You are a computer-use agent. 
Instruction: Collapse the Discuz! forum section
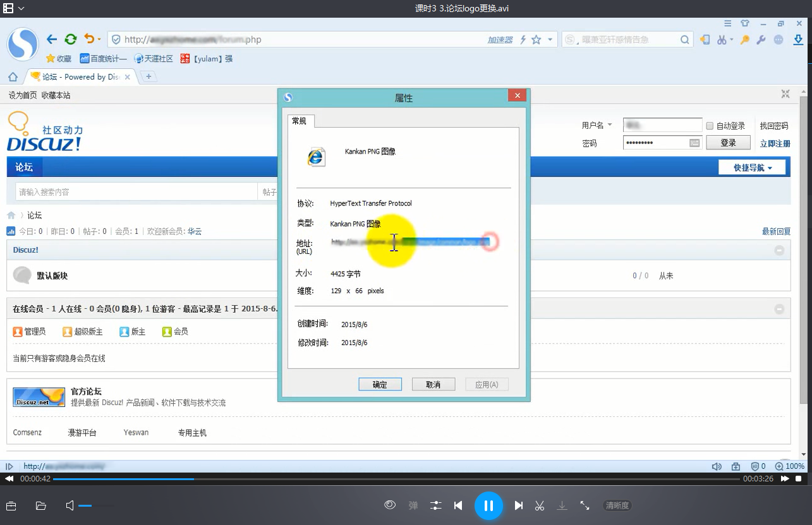(x=779, y=250)
